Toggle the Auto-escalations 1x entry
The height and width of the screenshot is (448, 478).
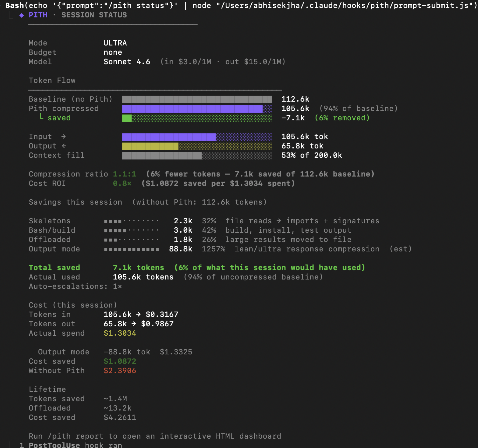[75, 286]
